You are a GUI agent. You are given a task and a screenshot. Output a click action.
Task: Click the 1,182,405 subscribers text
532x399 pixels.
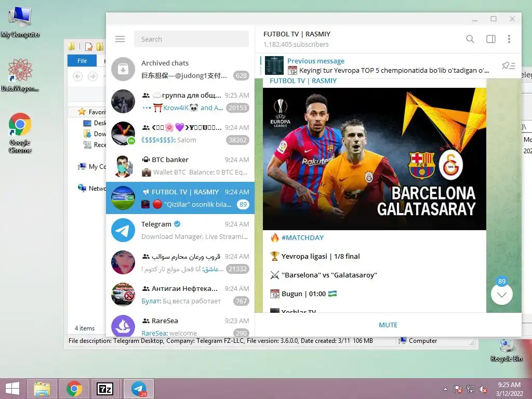click(296, 45)
